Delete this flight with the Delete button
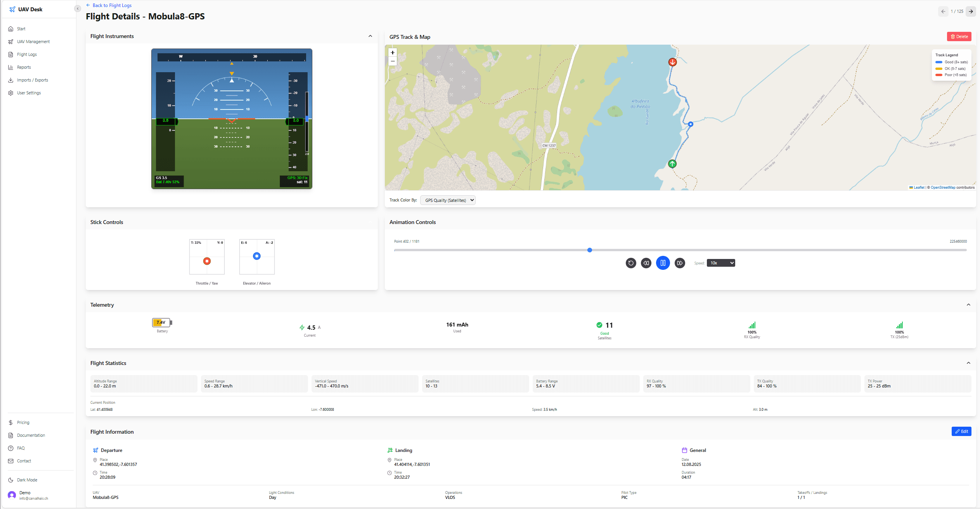This screenshot has height=509, width=980. pyautogui.click(x=959, y=36)
